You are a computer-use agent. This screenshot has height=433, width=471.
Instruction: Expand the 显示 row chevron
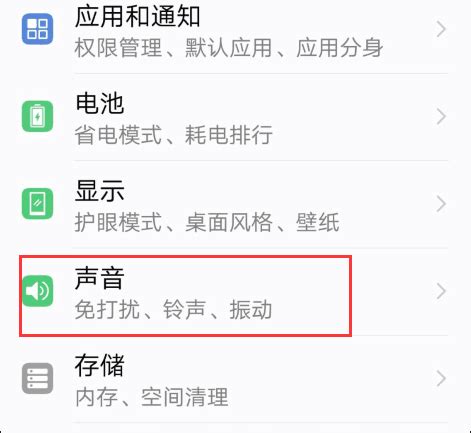coord(441,204)
